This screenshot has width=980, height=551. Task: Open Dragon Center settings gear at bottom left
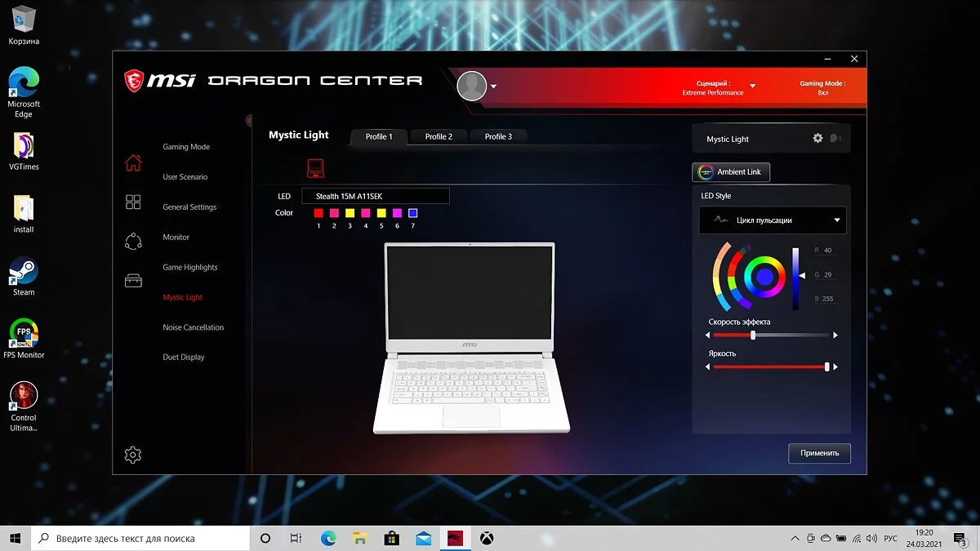click(x=133, y=455)
